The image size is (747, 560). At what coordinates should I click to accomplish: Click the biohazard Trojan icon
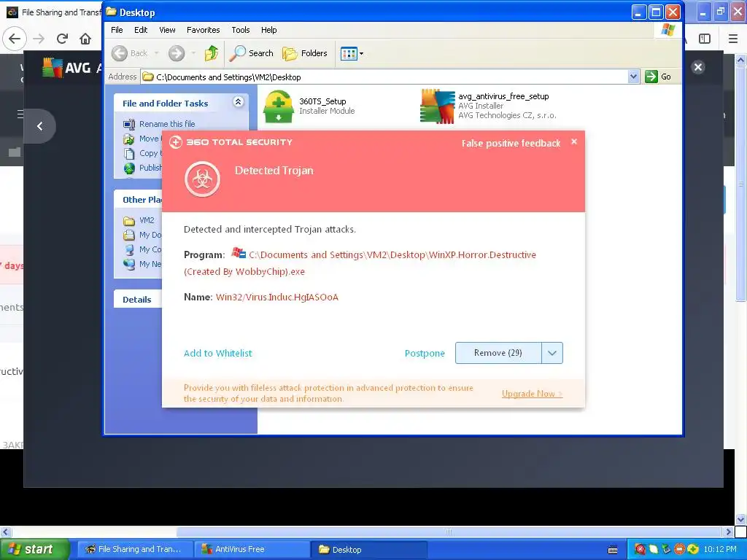tap(203, 179)
